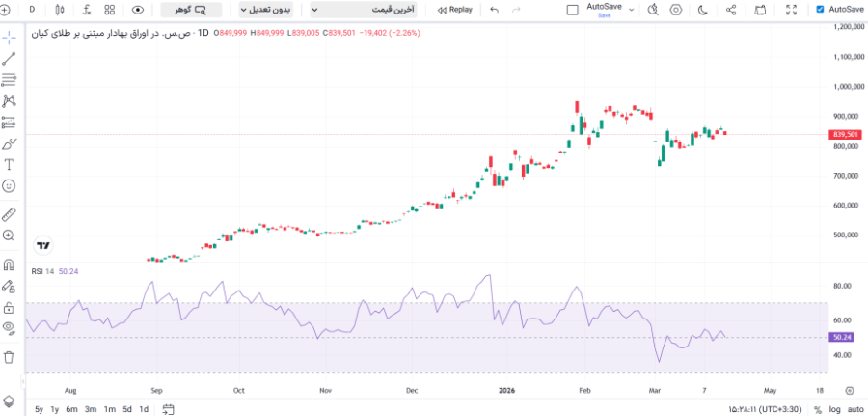The image size is (868, 416).
Task: Click the TradingView logo on chart
Action: (43, 245)
